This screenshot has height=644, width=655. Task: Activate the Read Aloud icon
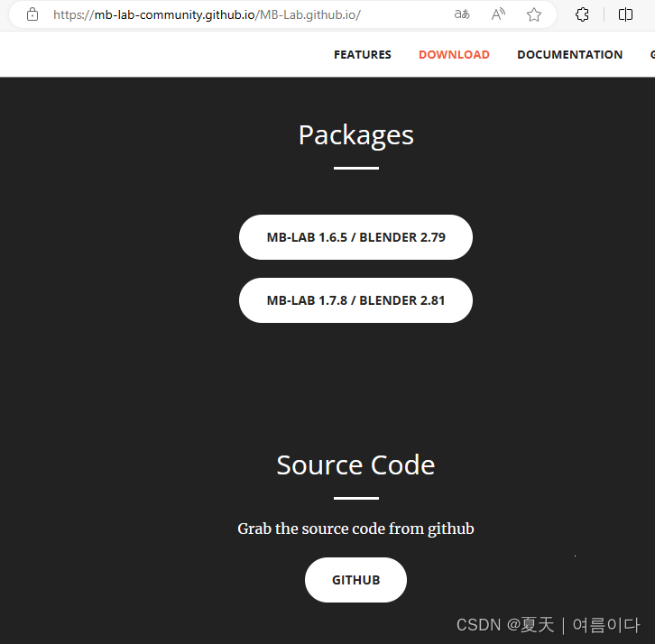coord(498,14)
